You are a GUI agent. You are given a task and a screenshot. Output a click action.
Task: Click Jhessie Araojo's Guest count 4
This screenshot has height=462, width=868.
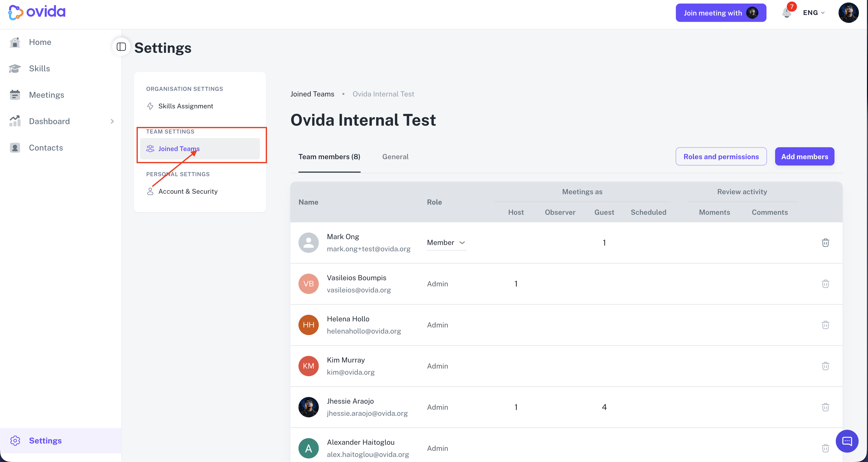click(x=604, y=407)
